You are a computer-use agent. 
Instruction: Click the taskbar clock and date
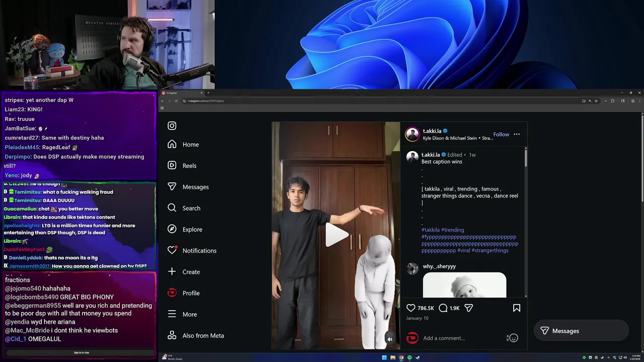[x=635, y=357]
